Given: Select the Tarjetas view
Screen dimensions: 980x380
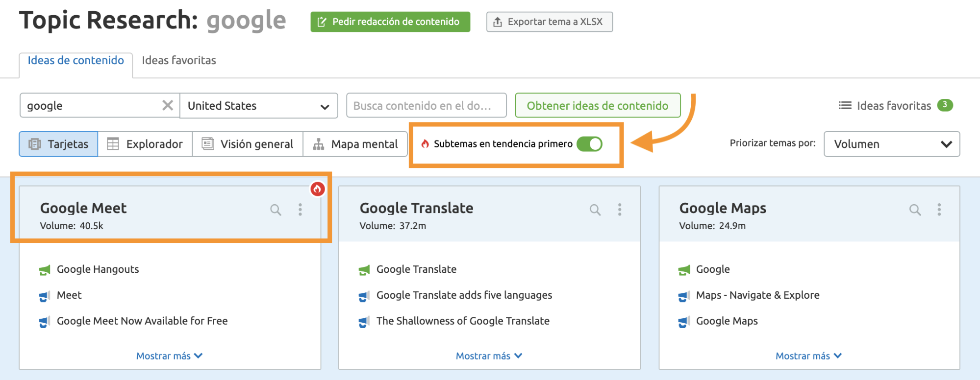Looking at the screenshot, I should 58,144.
